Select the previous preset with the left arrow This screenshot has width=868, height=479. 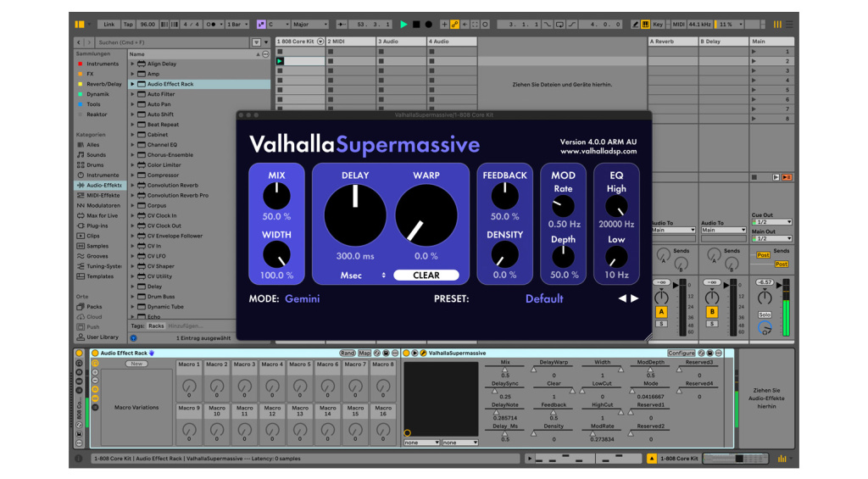pos(622,298)
